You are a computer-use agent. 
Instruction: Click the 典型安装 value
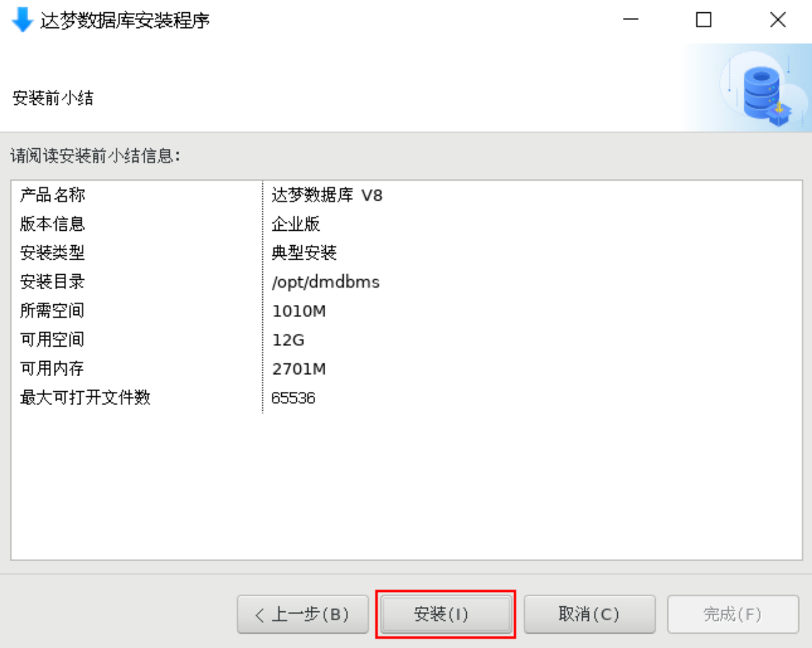pos(304,253)
